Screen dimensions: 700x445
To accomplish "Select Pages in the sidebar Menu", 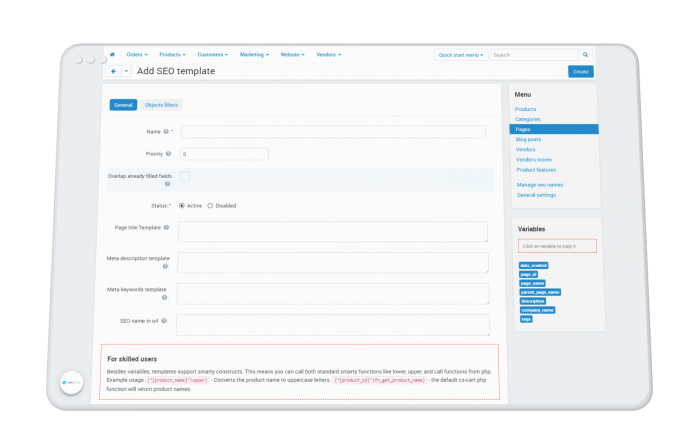I will coord(554,129).
